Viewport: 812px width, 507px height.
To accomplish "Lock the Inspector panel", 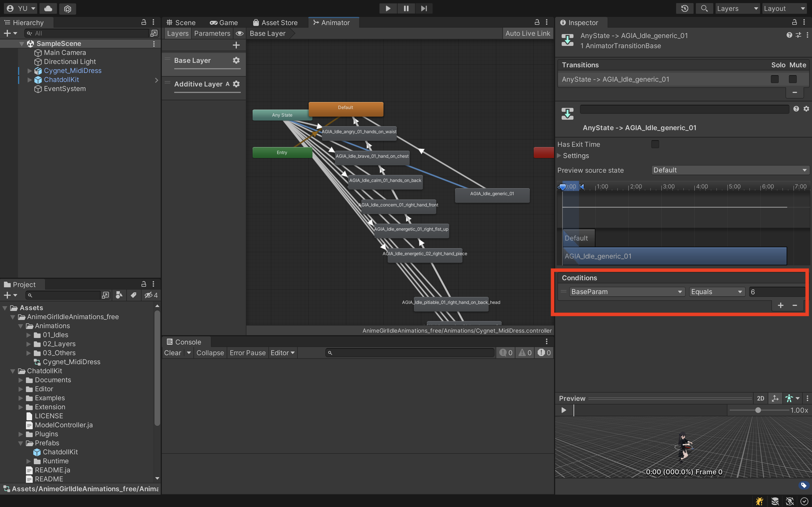I will coord(794,23).
